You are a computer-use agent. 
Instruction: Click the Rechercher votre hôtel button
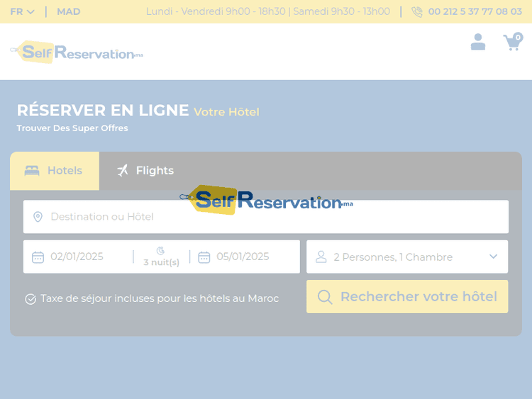pyautogui.click(x=407, y=297)
